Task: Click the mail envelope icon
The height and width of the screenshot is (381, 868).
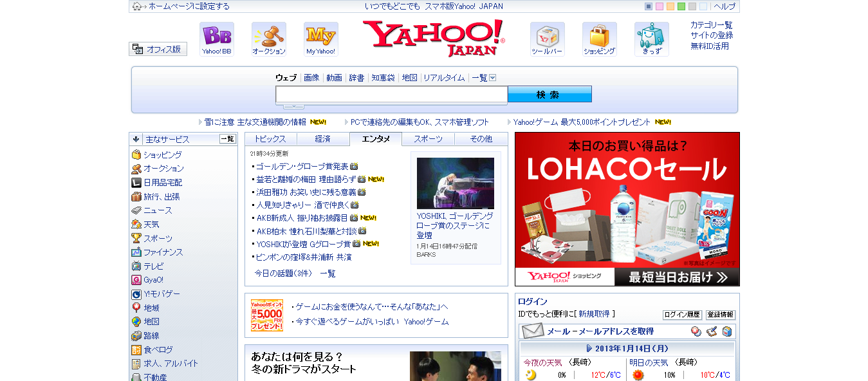Action: coord(533,331)
